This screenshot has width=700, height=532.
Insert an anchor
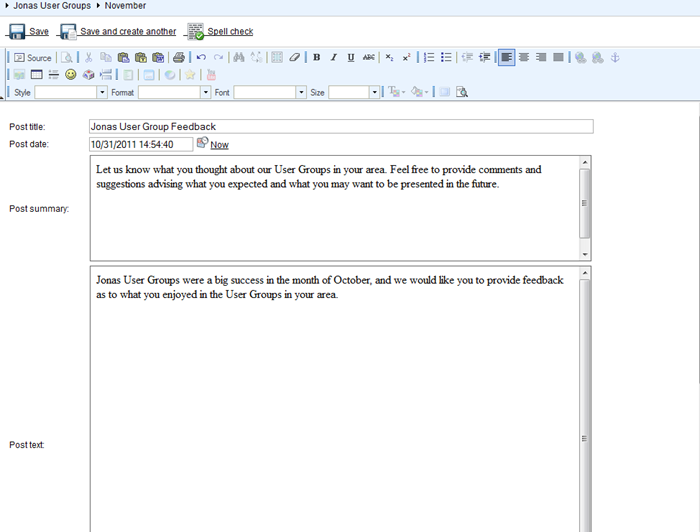pyautogui.click(x=615, y=58)
